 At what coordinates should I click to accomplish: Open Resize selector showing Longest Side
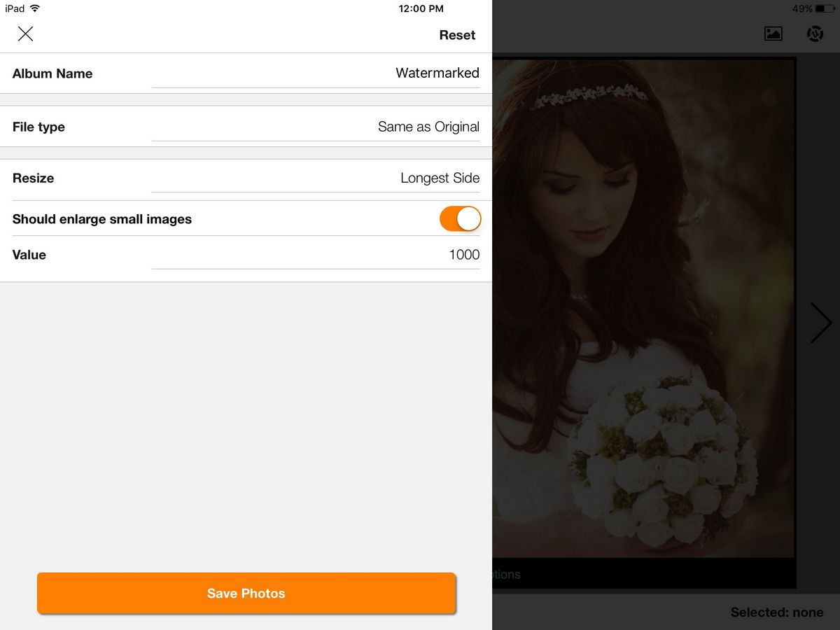[439, 178]
